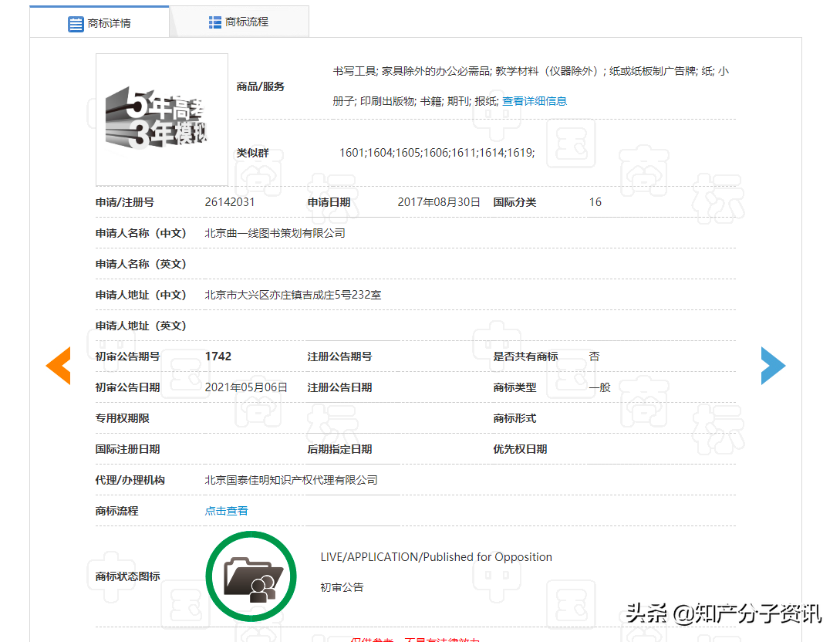Click 点击查看 beside 商标流程

coord(226,511)
